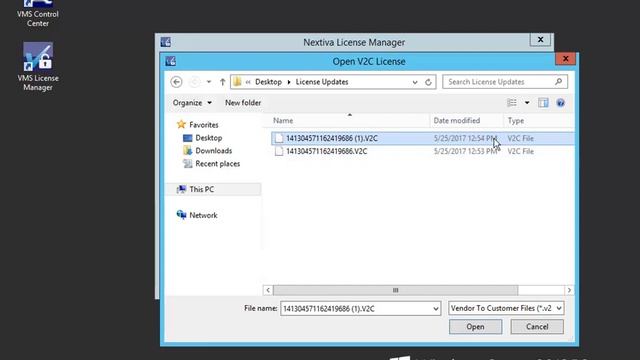The height and width of the screenshot is (360, 640).
Task: Create a New folder
Action: pos(243,103)
